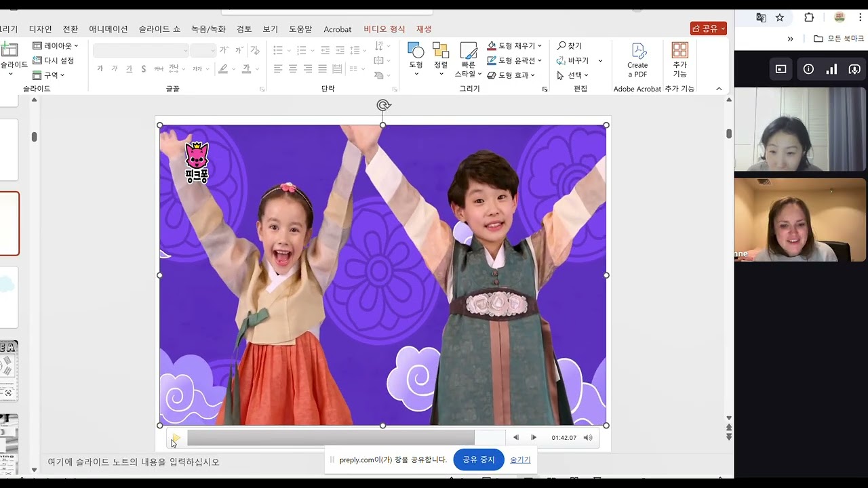The image size is (868, 488).
Task: Switch to the 애니메이션 tab
Action: click(108, 29)
